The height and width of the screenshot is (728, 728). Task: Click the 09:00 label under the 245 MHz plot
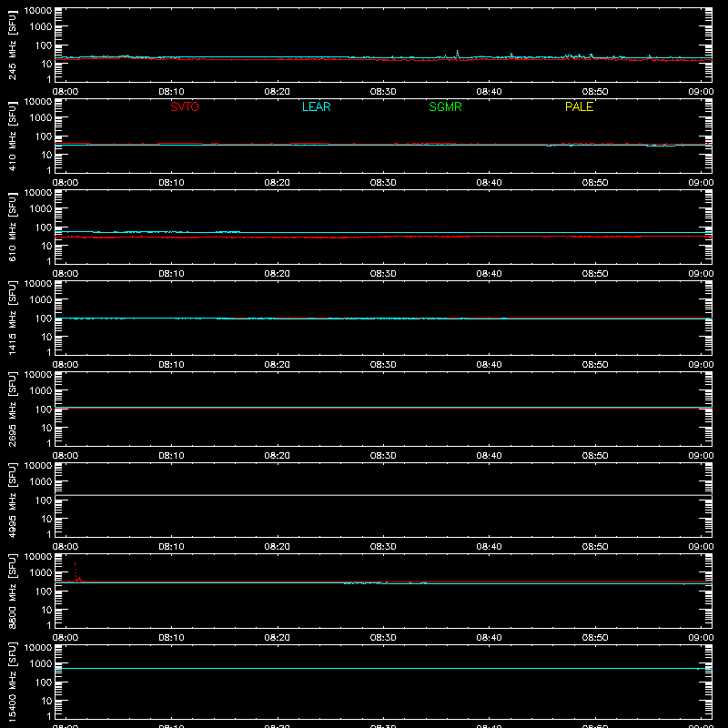coord(701,92)
